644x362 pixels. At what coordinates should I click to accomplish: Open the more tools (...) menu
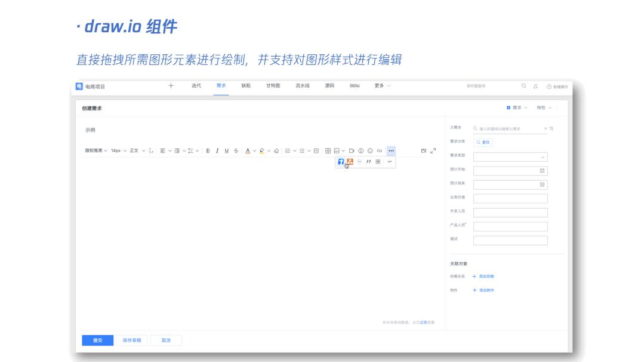392,150
